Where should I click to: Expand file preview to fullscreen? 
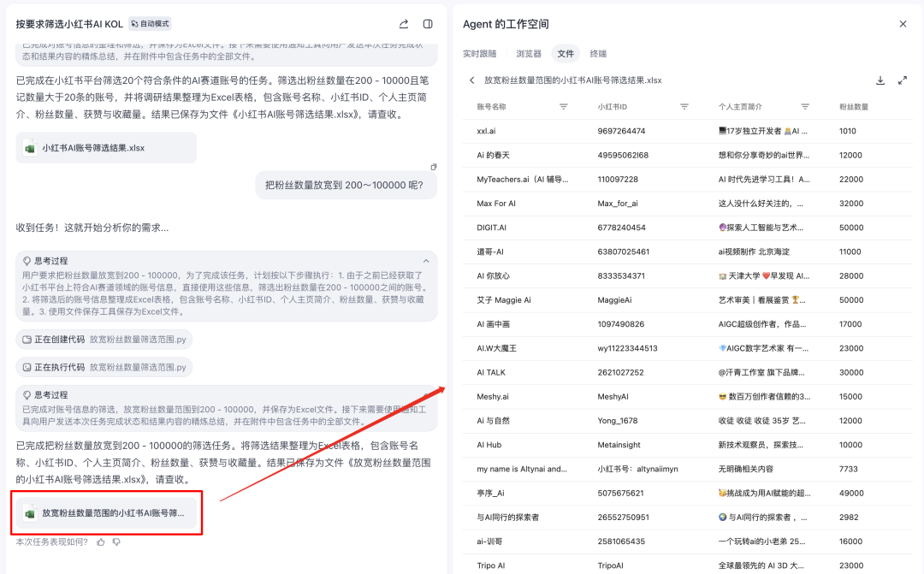(903, 80)
